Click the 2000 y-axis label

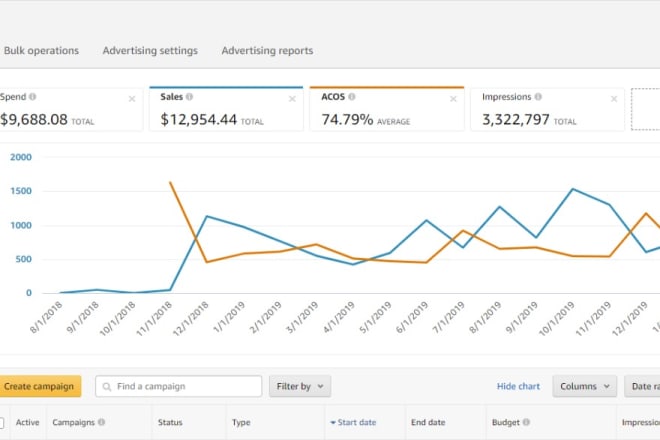pyautogui.click(x=21, y=157)
